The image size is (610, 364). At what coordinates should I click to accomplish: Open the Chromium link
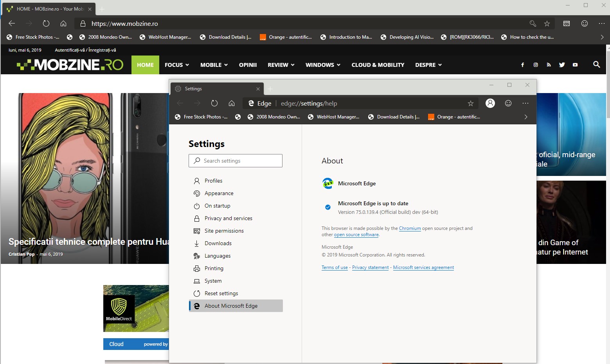(x=410, y=228)
